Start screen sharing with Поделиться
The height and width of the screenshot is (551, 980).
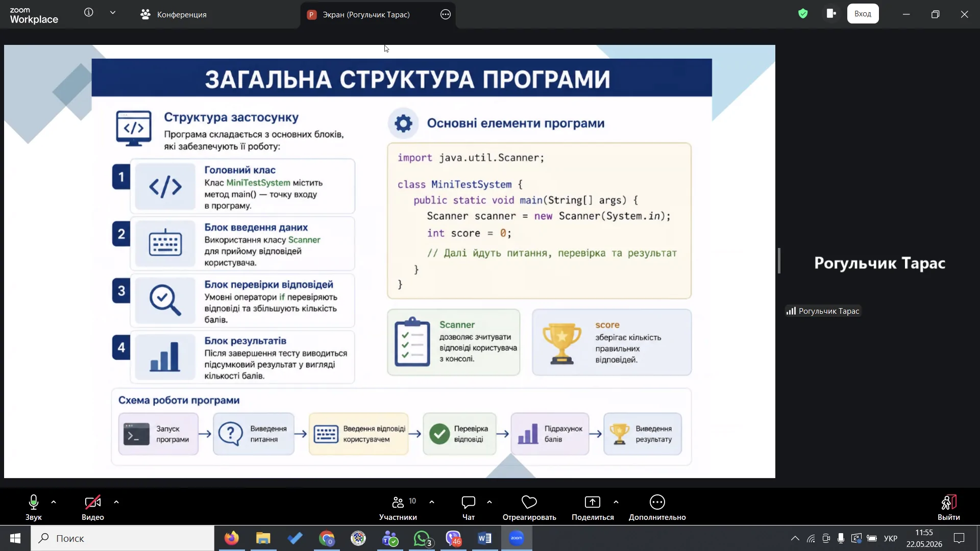(x=593, y=508)
